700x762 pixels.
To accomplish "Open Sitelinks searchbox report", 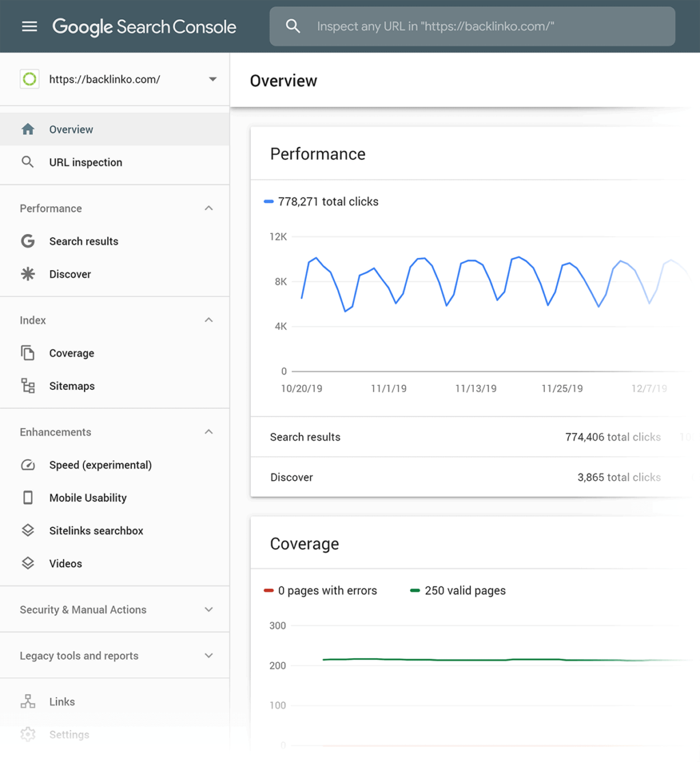I will click(96, 531).
